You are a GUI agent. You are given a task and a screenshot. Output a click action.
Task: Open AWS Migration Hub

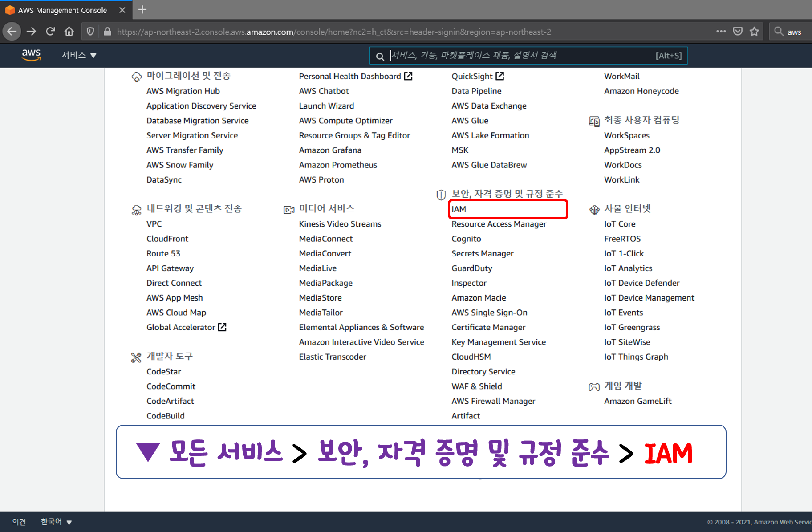[x=183, y=91]
